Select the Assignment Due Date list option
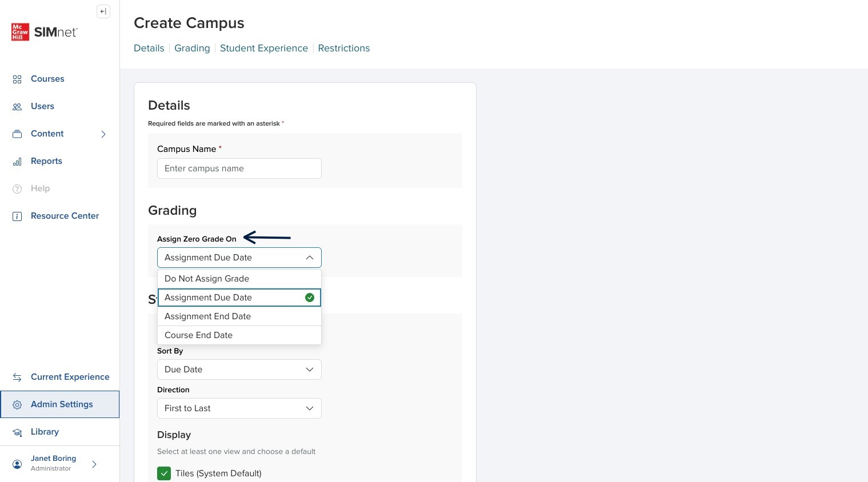This screenshot has width=868, height=482. coord(239,298)
